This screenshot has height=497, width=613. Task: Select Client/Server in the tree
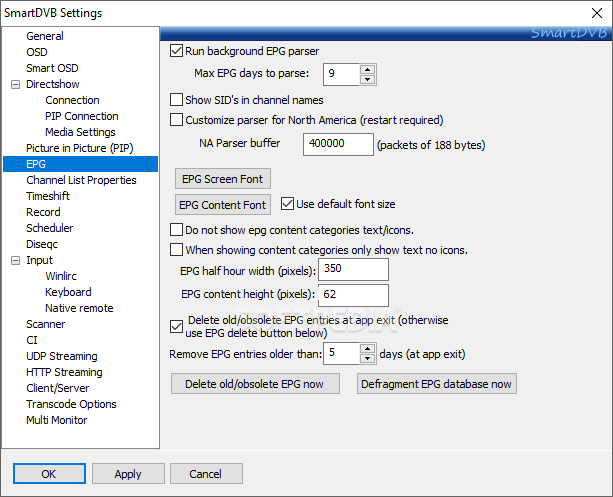tap(57, 388)
